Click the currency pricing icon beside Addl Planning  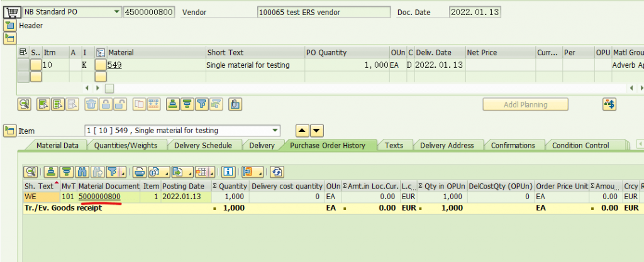pyautogui.click(x=609, y=104)
